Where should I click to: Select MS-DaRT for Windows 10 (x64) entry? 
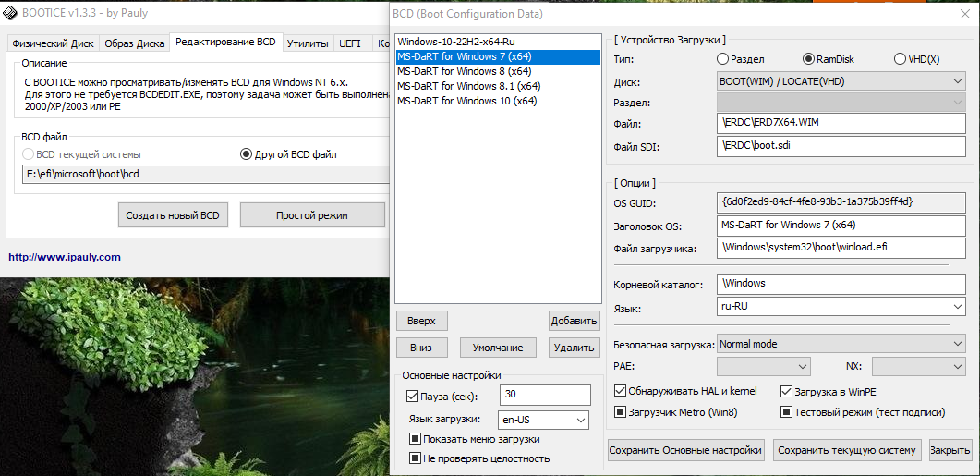(x=466, y=101)
